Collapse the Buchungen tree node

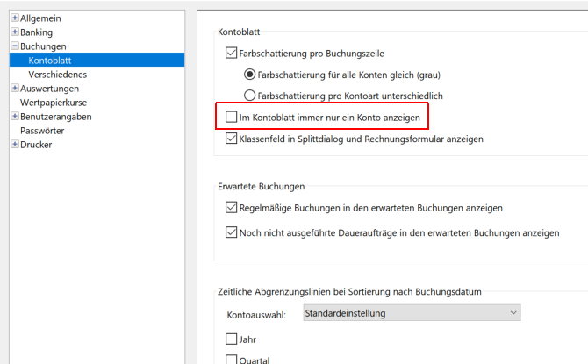[x=15, y=46]
